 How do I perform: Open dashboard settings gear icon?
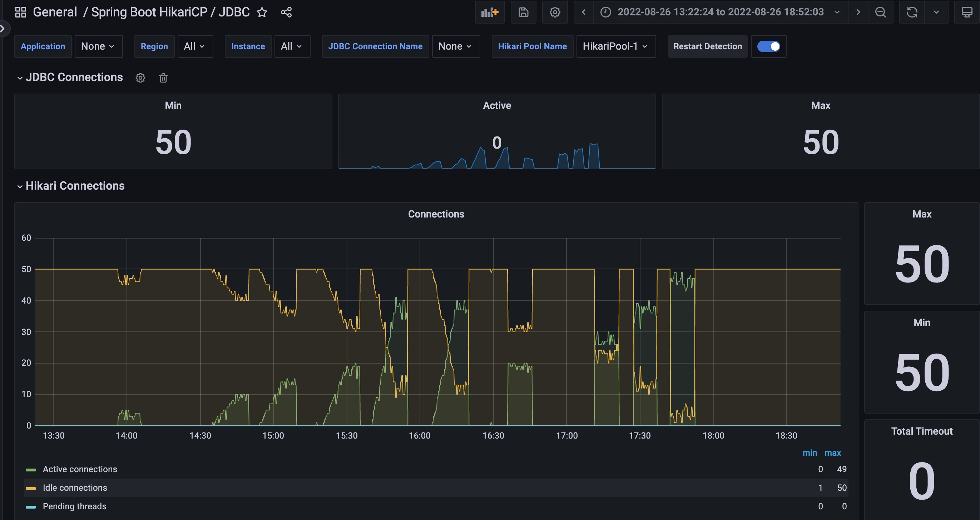tap(555, 12)
